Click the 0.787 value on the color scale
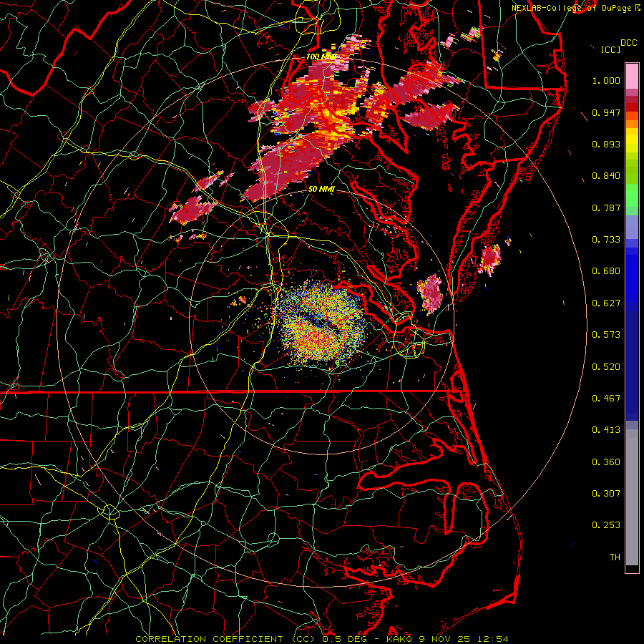 [606, 208]
